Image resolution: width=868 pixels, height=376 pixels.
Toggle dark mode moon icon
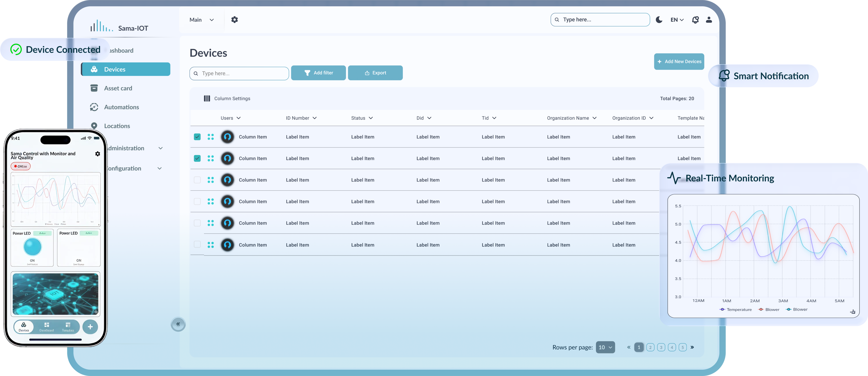659,20
